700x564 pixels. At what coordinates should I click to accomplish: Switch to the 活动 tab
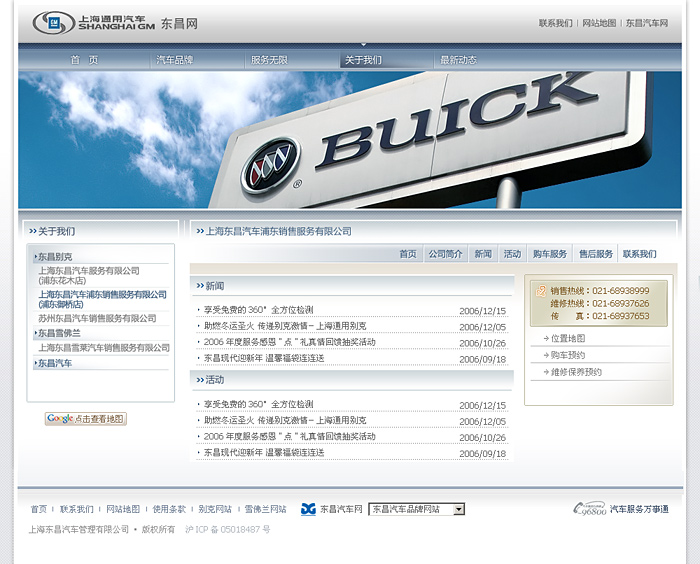(512, 254)
